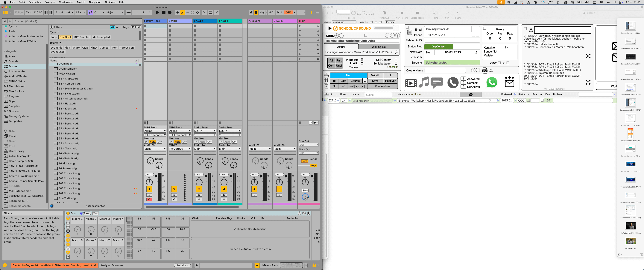Check the ZMW checkbox
The image size is (644, 270).
(499, 63)
